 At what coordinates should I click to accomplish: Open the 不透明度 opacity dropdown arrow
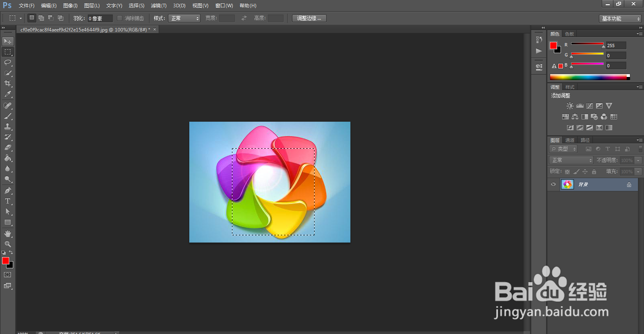click(638, 160)
